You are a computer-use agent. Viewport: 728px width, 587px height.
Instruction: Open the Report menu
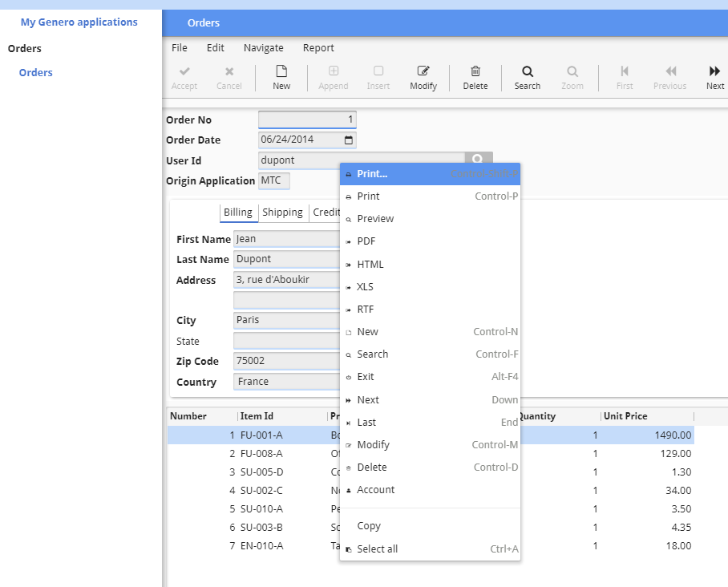coord(318,47)
